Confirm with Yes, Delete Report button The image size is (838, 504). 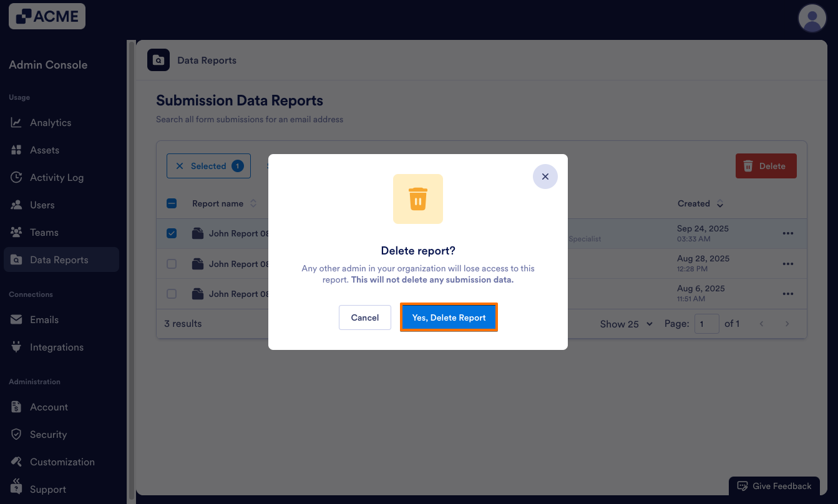point(449,317)
